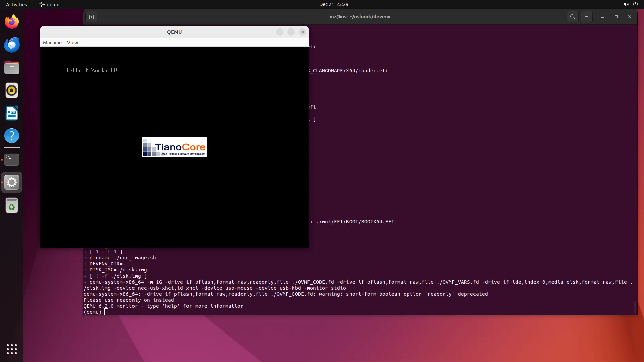Maximize the Terminal window
Screen dimensions: 644x362
(x=616, y=17)
